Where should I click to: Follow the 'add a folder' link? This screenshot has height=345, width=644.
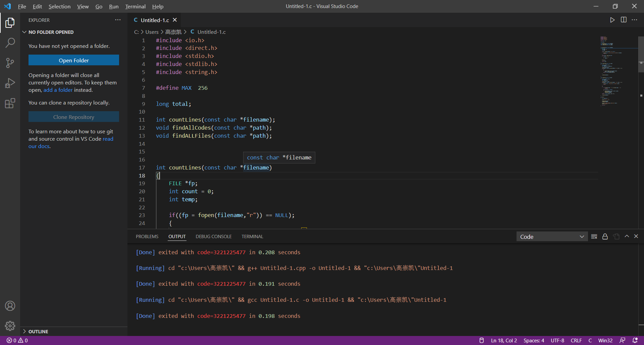point(58,90)
